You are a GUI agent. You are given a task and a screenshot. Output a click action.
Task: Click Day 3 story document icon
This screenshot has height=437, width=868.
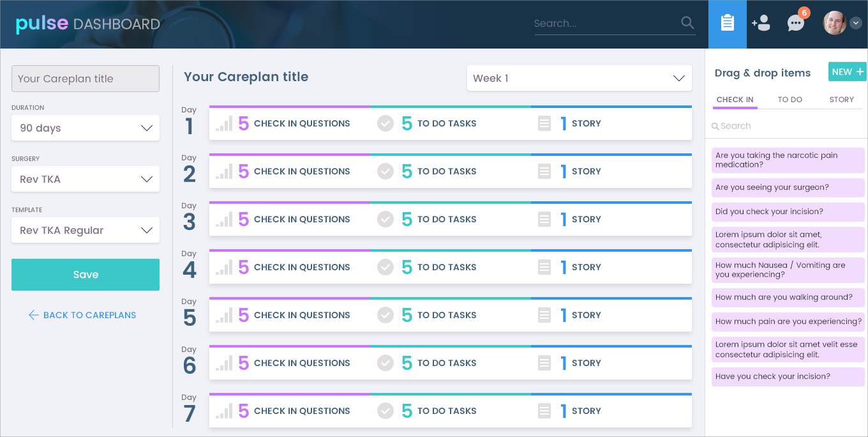pyautogui.click(x=544, y=219)
